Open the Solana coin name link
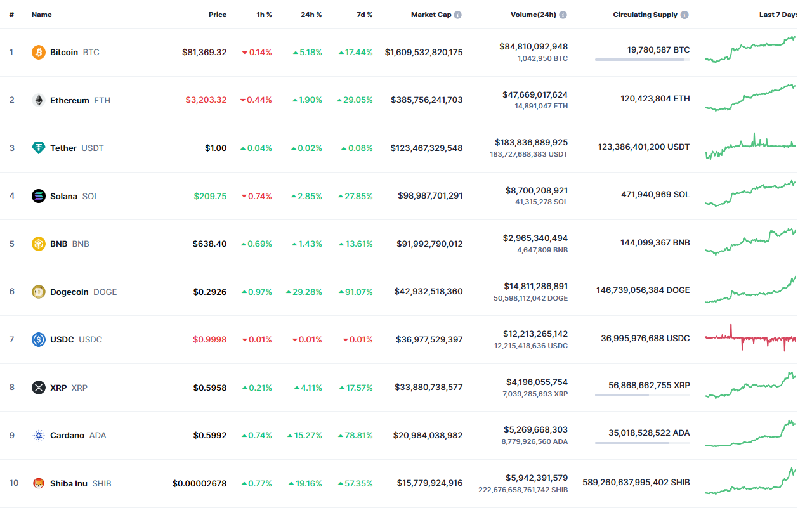The width and height of the screenshot is (812, 508). (64, 196)
